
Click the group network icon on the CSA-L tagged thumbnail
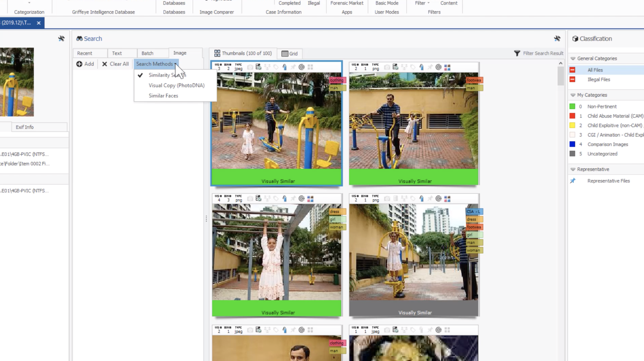click(404, 198)
